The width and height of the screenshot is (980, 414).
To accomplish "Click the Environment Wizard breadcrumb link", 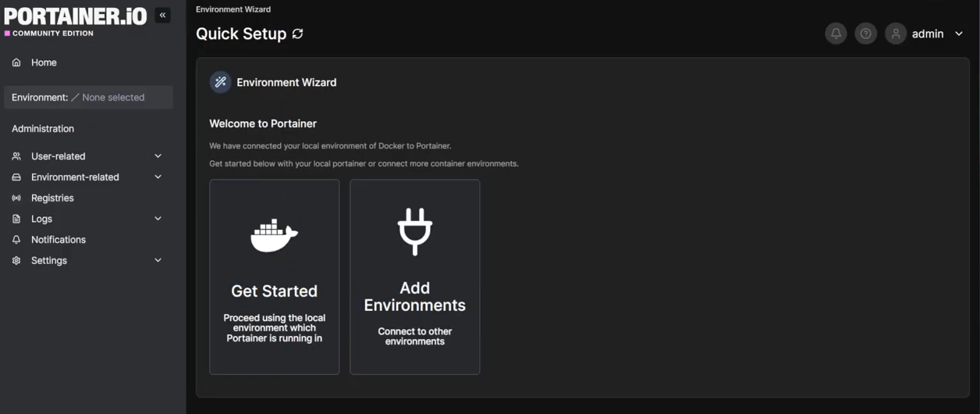I will click(x=233, y=9).
